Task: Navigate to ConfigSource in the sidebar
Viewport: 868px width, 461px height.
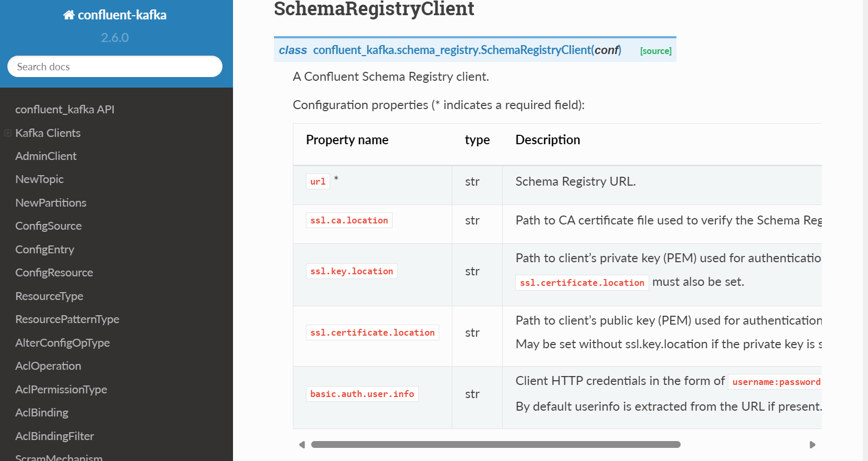Action: (x=48, y=226)
